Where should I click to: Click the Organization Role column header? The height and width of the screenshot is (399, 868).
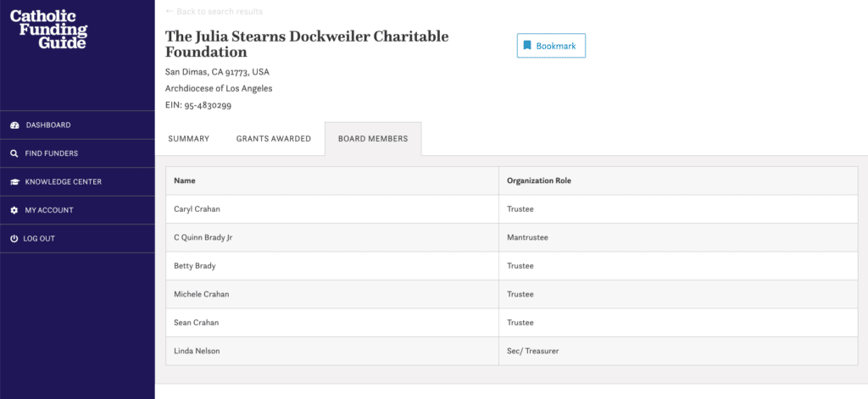[x=538, y=180]
